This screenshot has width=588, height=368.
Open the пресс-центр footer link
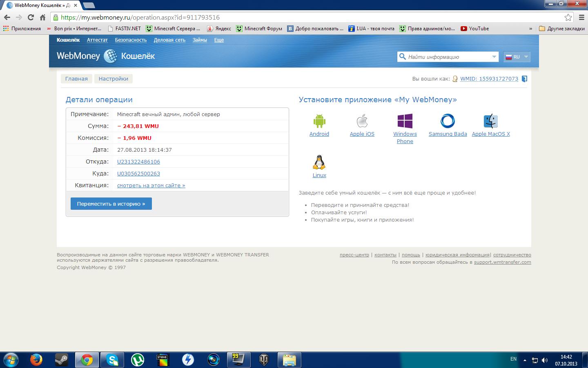click(354, 255)
